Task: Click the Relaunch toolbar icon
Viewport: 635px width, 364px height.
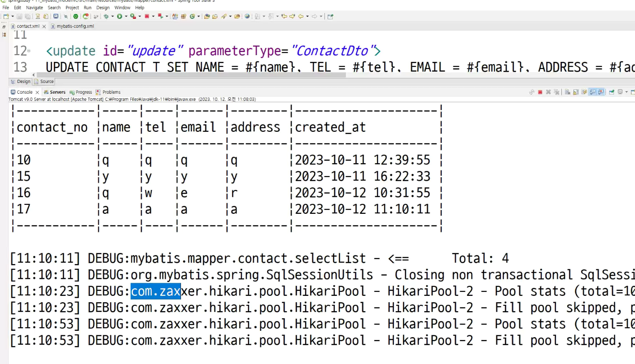Action: coord(86,16)
